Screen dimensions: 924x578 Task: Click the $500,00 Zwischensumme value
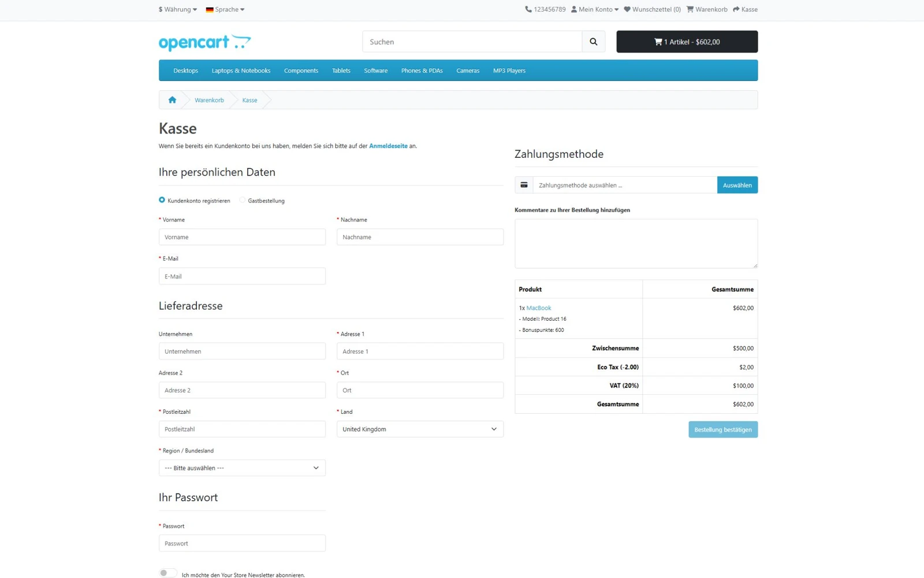coord(743,348)
